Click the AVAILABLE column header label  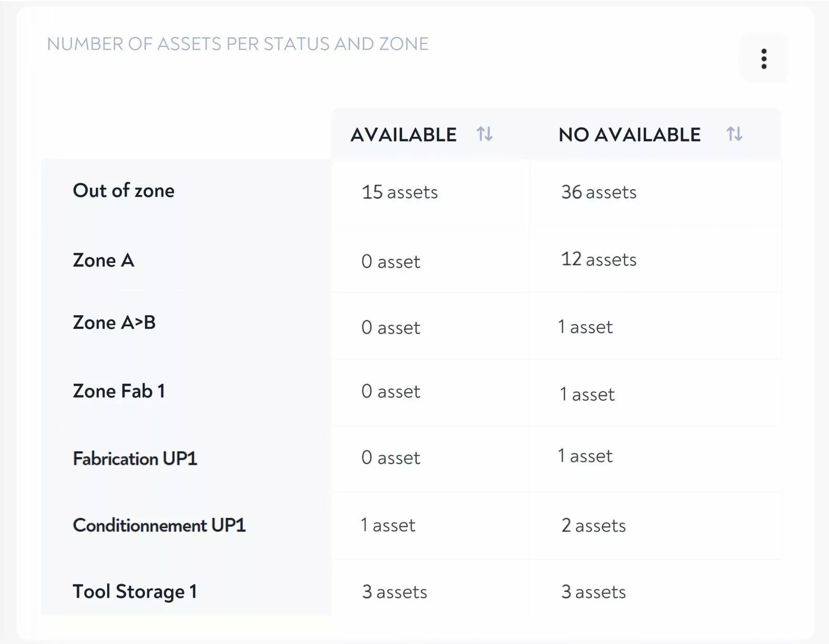tap(403, 135)
